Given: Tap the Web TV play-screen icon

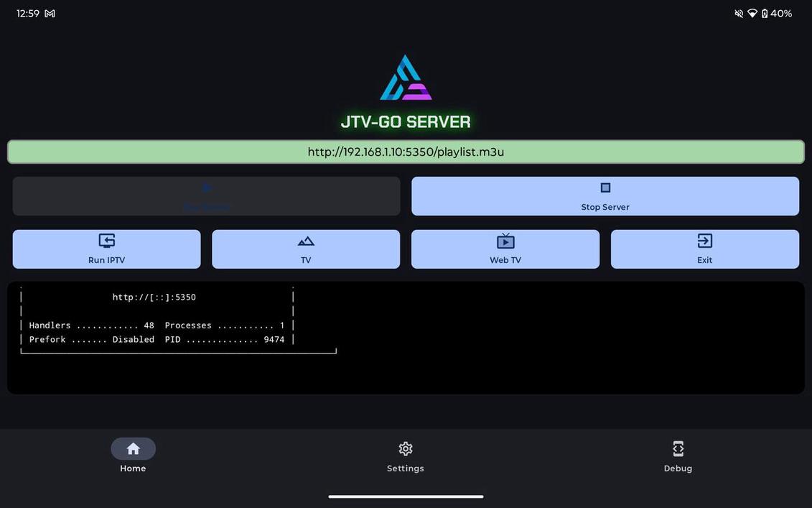Looking at the screenshot, I should (505, 241).
